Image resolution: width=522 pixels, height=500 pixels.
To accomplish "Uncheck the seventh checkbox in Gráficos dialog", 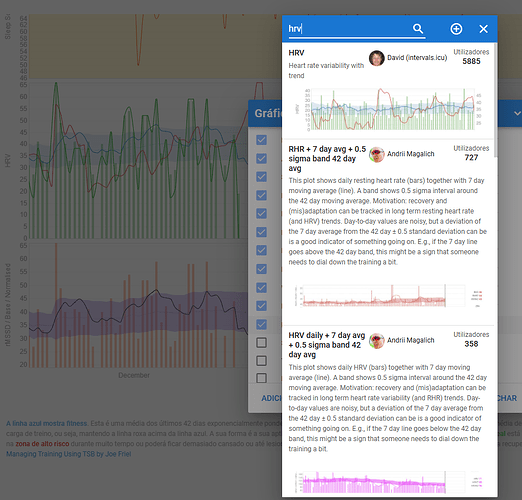I will (x=261, y=250).
